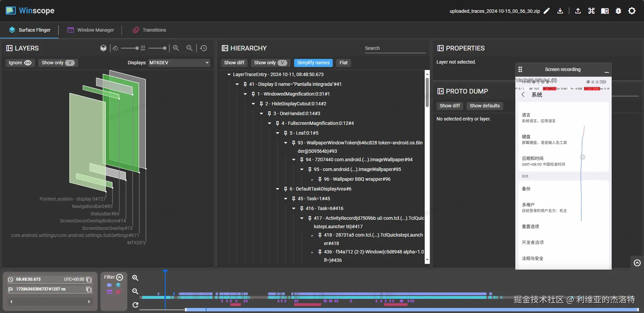Viewport: 644px width, 313px height.
Task: Toggle screen recording trace in timeline filter
Action: tap(109, 285)
